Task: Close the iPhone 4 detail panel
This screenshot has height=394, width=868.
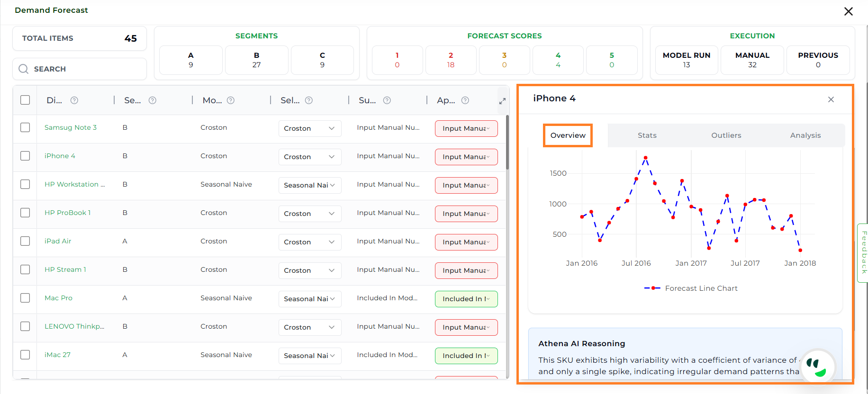Action: click(x=831, y=99)
